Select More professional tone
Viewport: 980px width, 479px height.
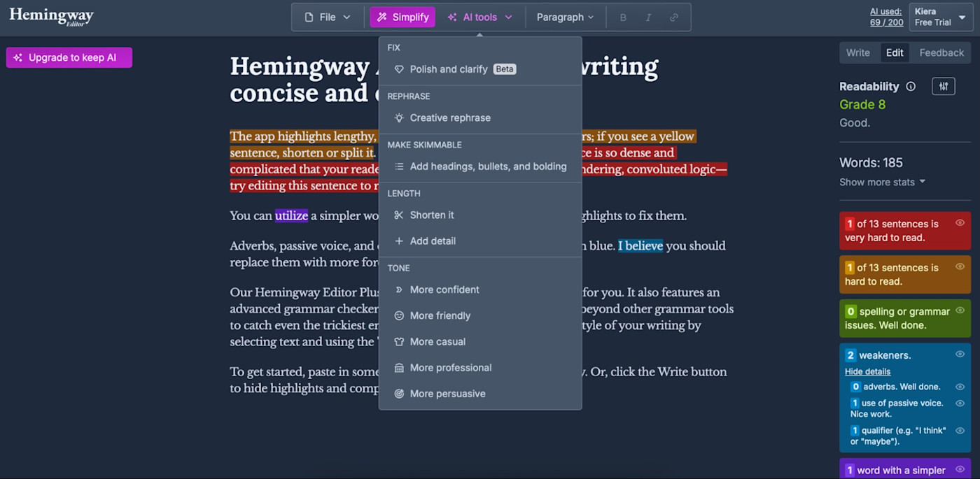point(480,367)
